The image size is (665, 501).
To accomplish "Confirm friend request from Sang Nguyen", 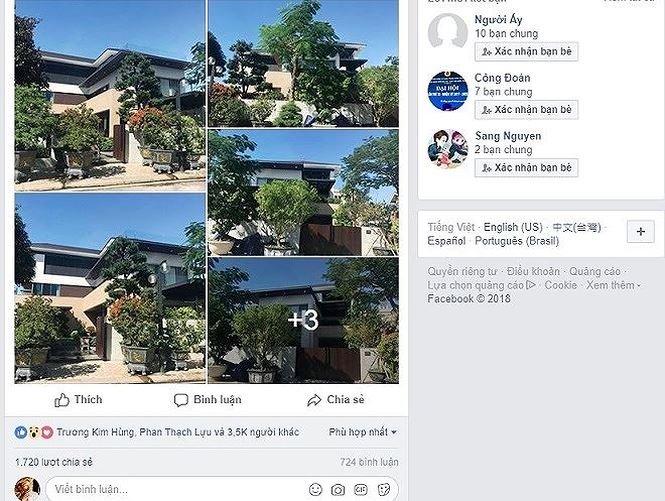I will [x=526, y=168].
